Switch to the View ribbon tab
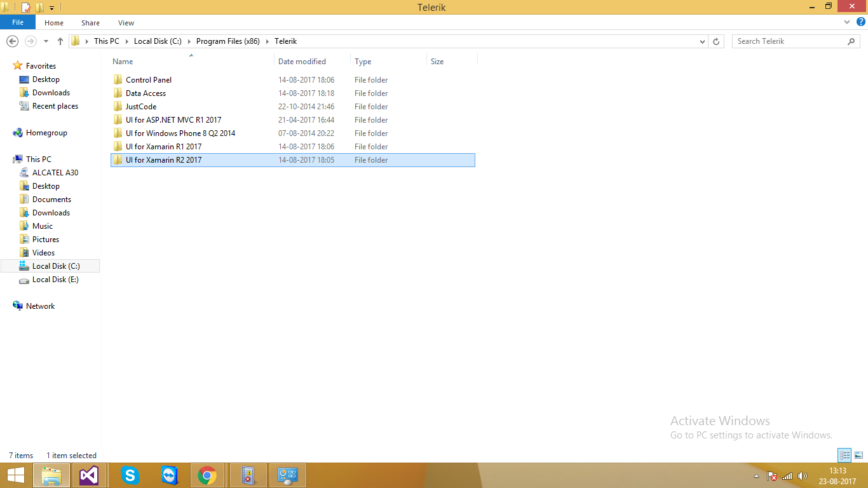The width and height of the screenshot is (868, 488). pyautogui.click(x=126, y=23)
